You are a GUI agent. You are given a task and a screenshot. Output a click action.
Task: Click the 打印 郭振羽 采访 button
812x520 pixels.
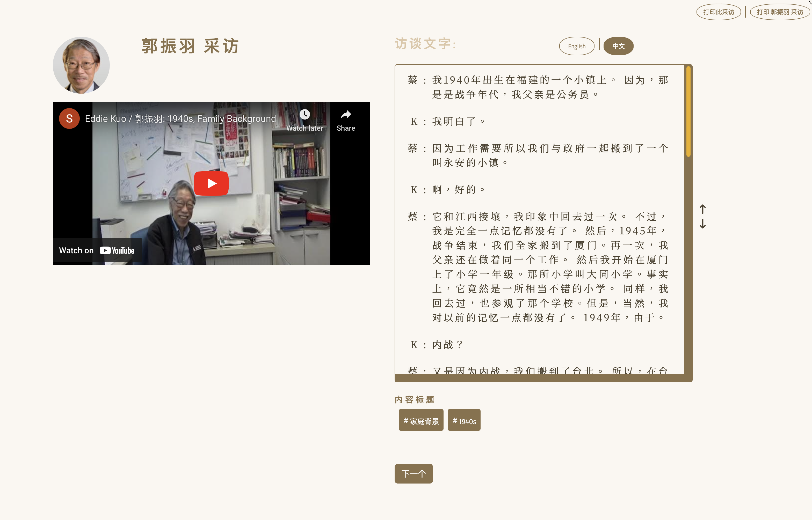[780, 12]
